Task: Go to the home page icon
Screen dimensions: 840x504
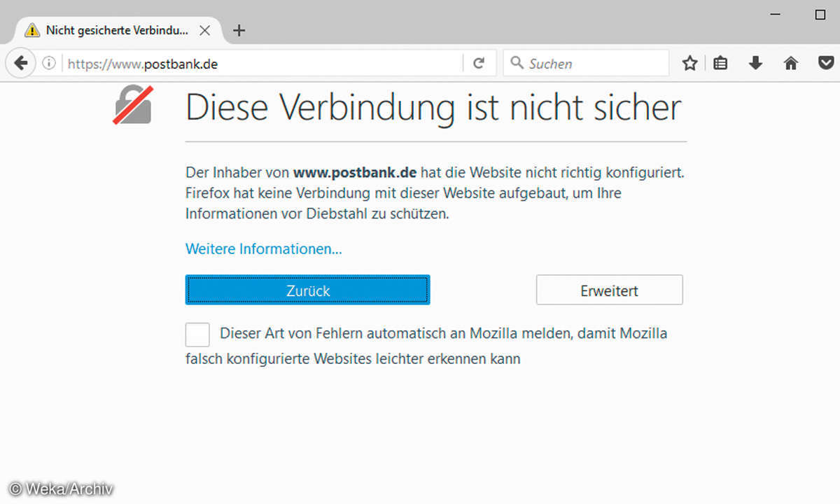Action: coord(791,64)
